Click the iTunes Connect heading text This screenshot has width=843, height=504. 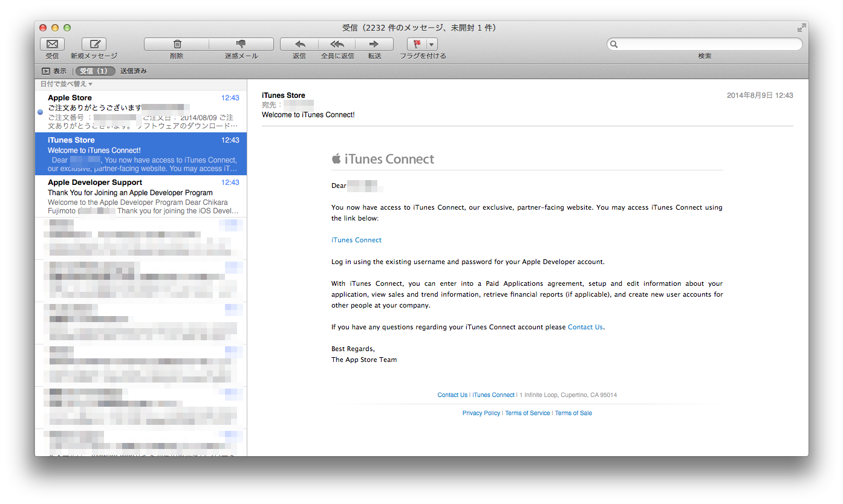click(x=389, y=159)
